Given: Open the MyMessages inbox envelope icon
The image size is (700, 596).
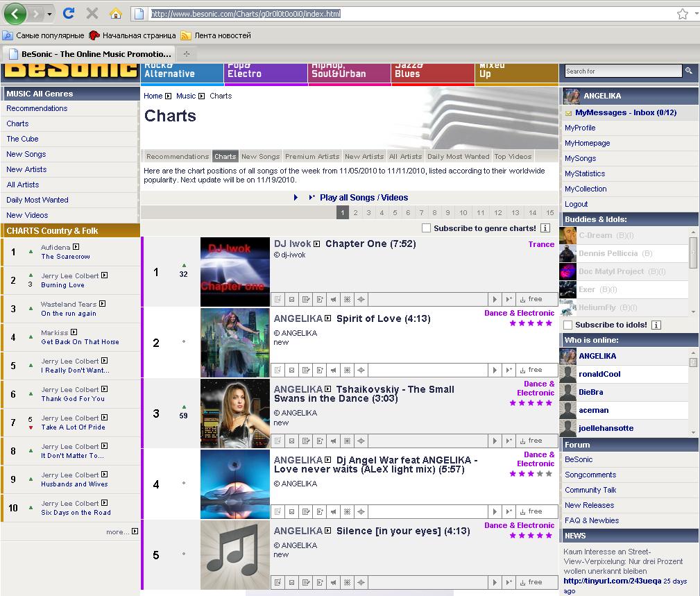Looking at the screenshot, I should [568, 113].
